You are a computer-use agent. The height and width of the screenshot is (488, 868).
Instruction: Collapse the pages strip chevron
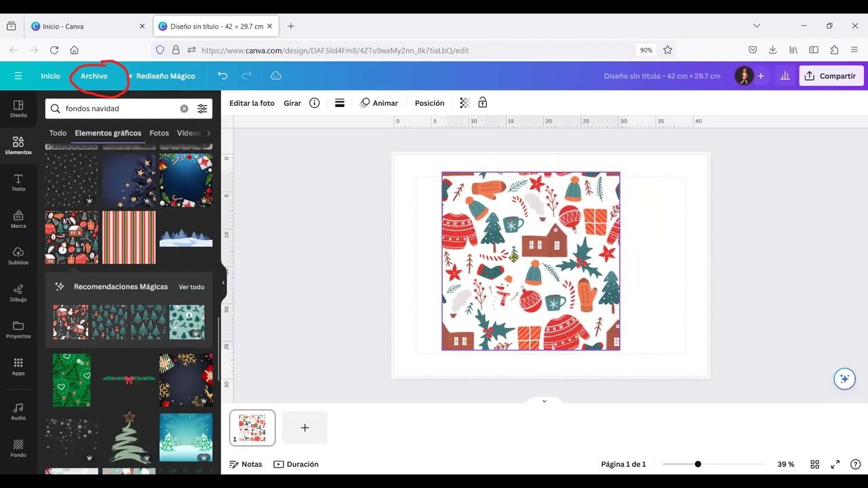[x=544, y=401]
